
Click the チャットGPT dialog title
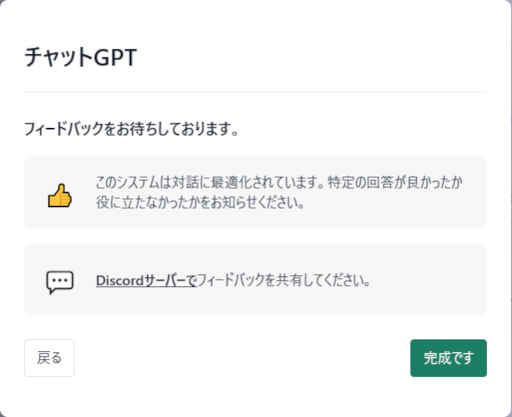(80, 57)
